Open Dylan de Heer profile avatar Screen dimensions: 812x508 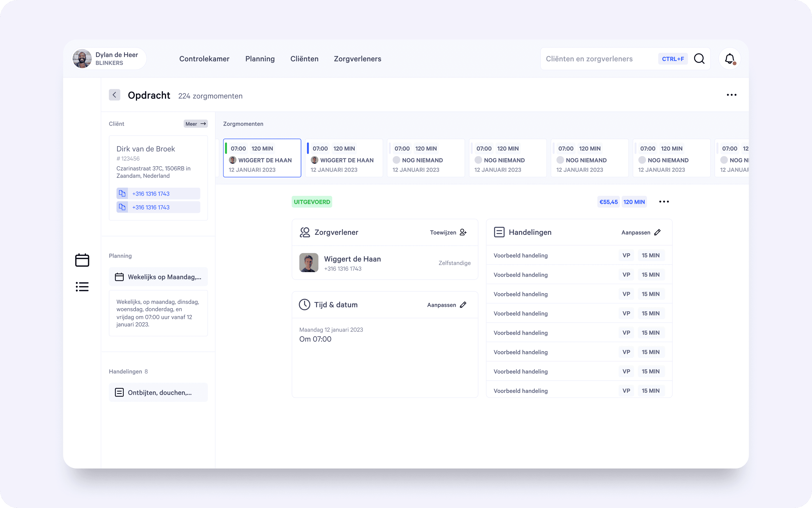(x=82, y=59)
